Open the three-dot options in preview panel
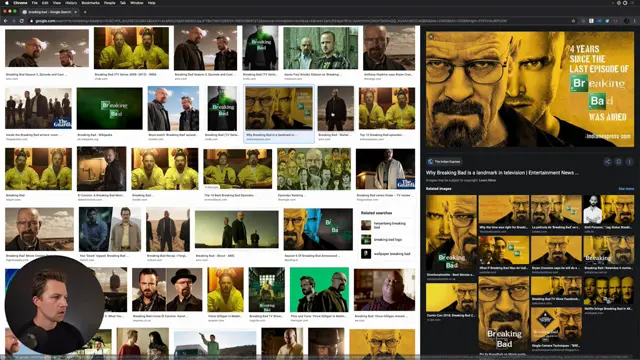This screenshot has height=360, width=640. click(629, 162)
